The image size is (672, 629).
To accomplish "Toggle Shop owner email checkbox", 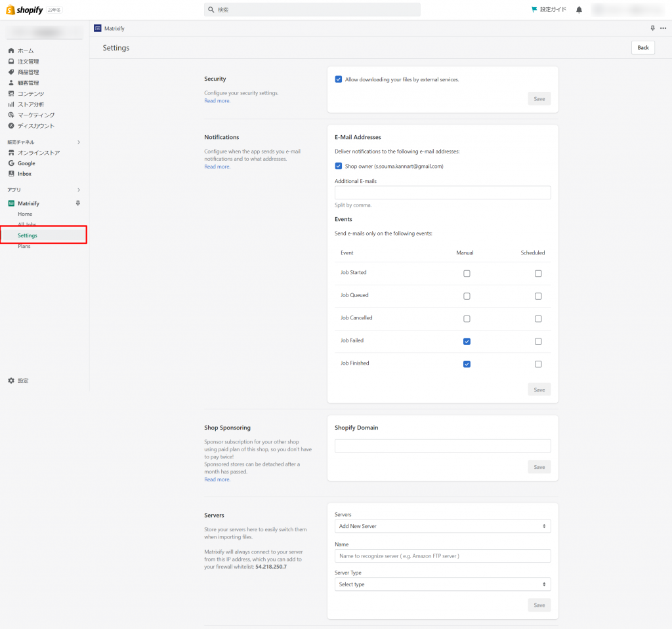I will [x=339, y=166].
